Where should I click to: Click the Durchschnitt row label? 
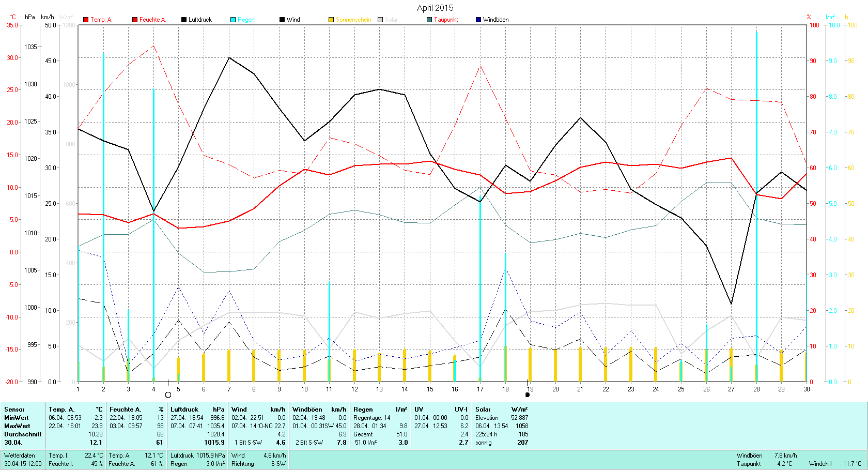coord(23,434)
